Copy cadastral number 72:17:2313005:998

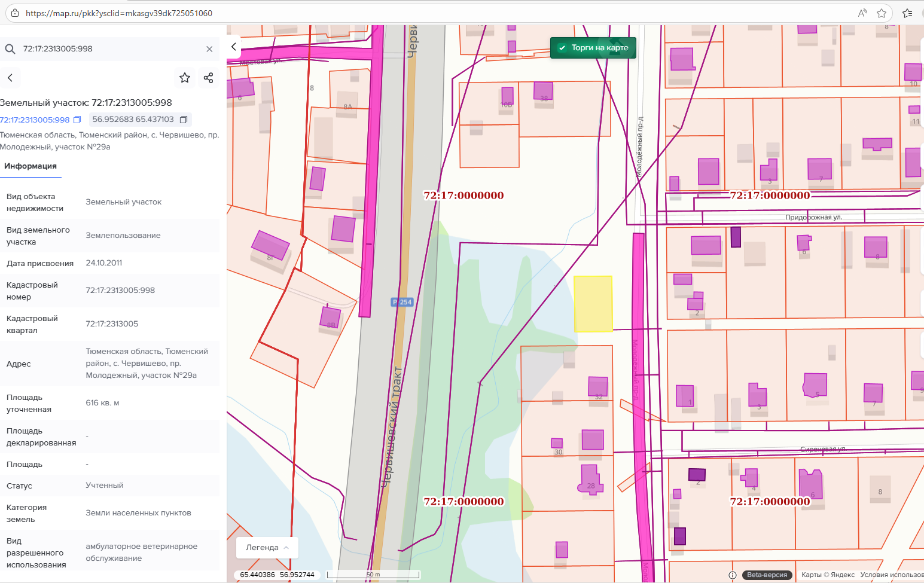point(77,120)
